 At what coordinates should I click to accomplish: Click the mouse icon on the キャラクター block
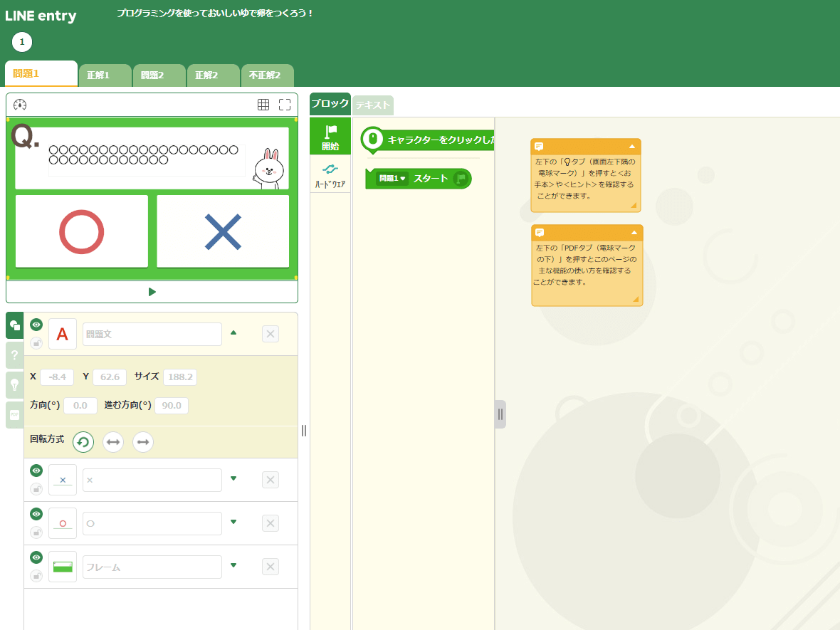coord(373,140)
